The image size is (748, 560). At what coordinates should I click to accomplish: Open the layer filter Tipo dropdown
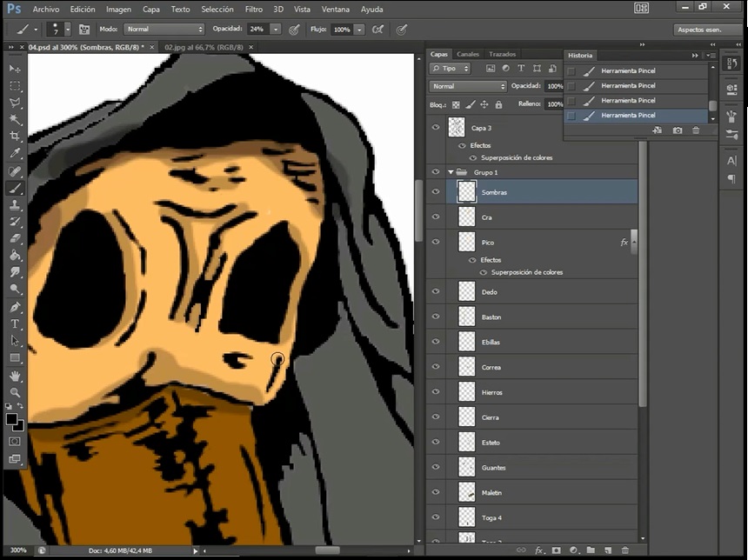click(x=451, y=68)
